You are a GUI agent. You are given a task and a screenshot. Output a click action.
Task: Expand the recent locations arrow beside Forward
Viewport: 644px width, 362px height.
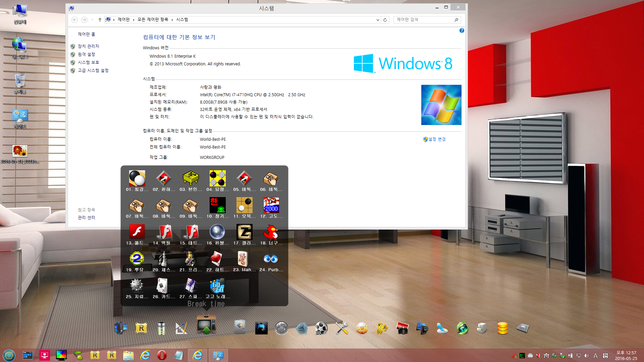[92, 20]
